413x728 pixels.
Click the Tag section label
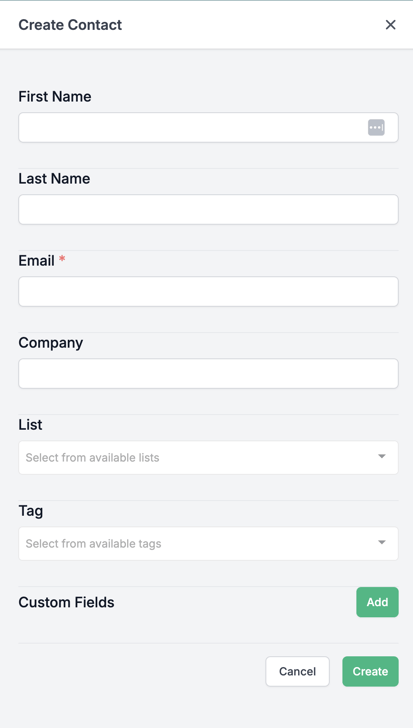[31, 511]
